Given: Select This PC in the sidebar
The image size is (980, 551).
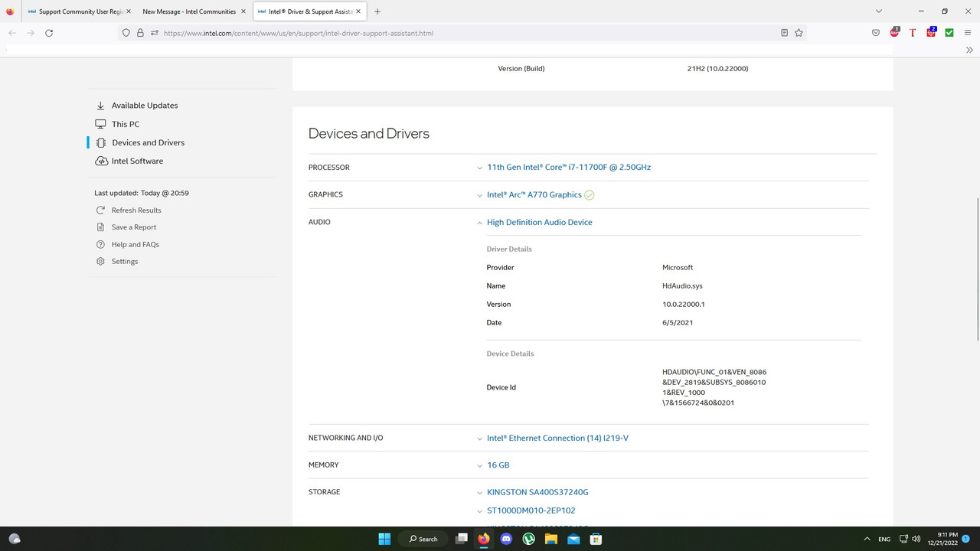Looking at the screenshot, I should coord(126,124).
